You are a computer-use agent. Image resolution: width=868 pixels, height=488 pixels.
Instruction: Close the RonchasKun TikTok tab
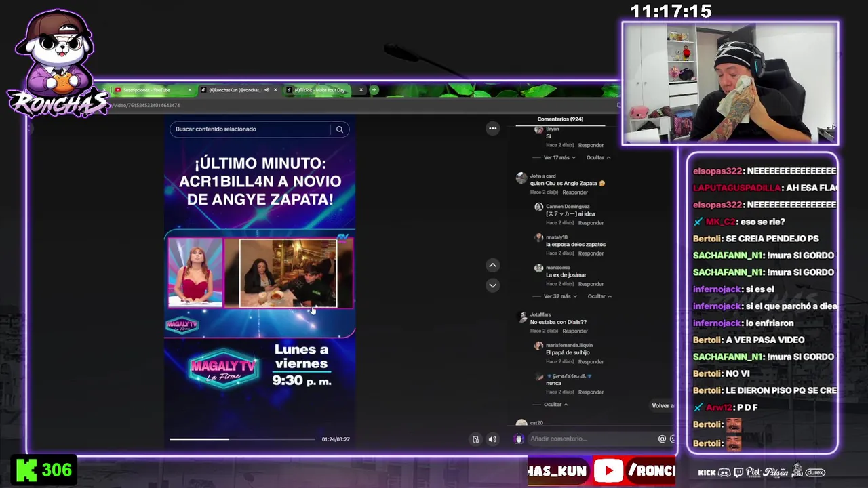click(x=275, y=90)
